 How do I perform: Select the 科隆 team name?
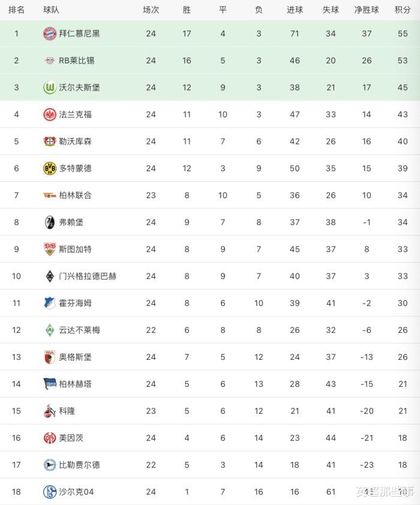67,411
